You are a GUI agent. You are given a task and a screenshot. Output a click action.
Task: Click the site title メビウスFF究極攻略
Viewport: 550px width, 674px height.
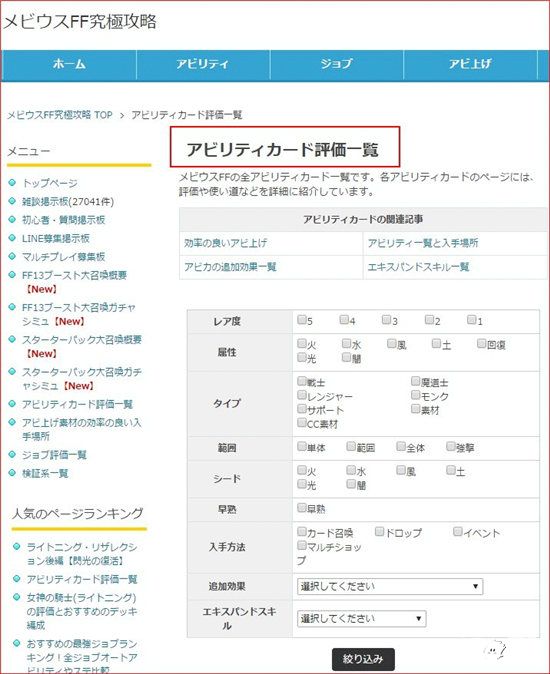point(80,21)
